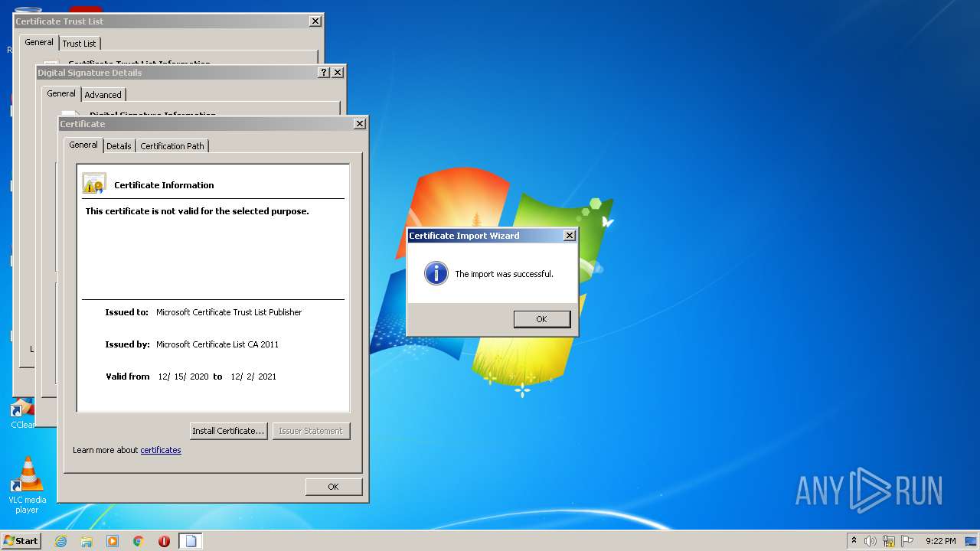Open Windows Explorer folder in taskbar
Screen dimensions: 980x551
point(87,541)
